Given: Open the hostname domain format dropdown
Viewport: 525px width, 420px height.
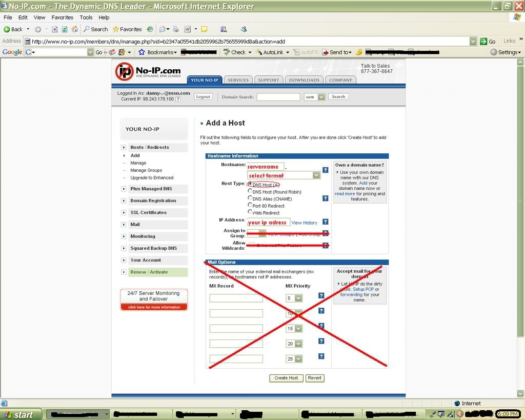Looking at the screenshot, I should coord(316,175).
